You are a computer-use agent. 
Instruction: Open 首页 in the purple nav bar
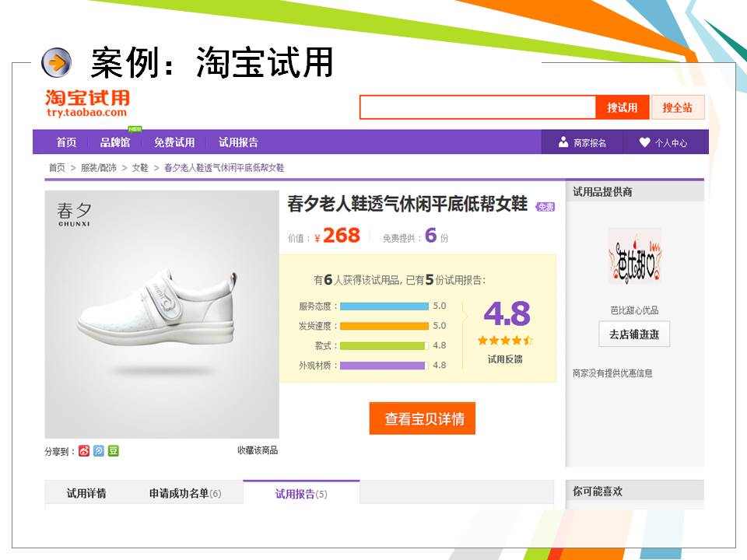(66, 142)
